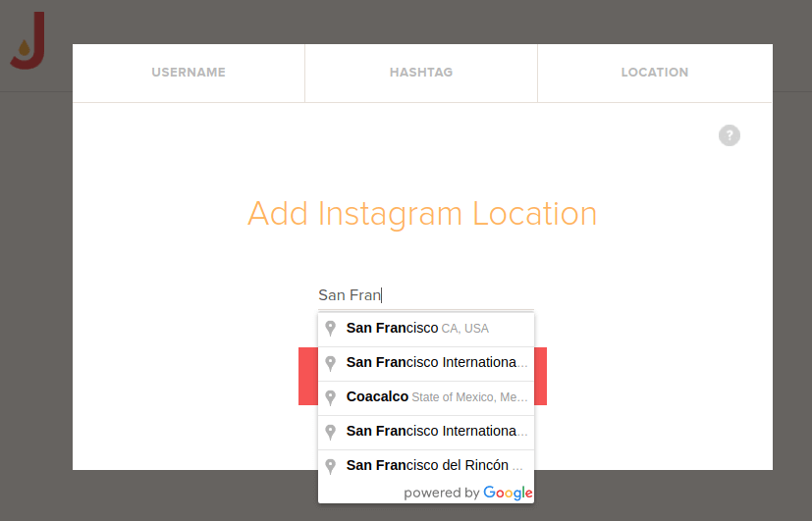Click the map pin icon beside Coacalco

click(x=330, y=397)
